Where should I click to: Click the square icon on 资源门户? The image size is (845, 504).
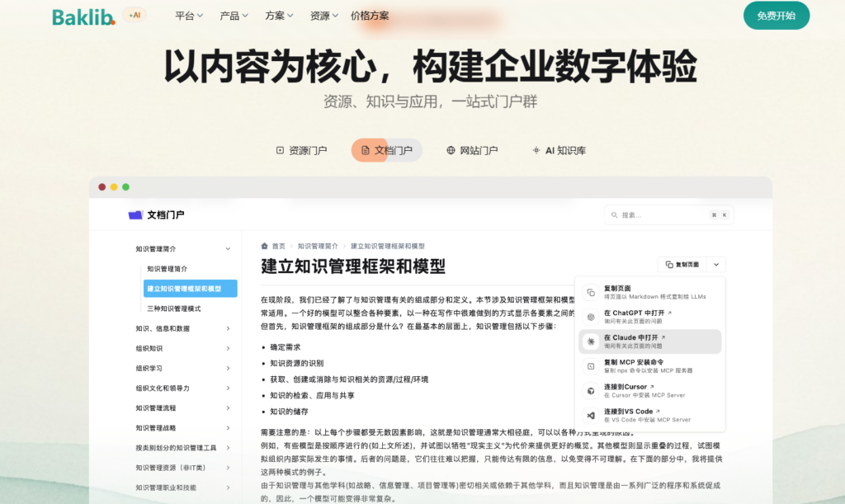pyautogui.click(x=280, y=150)
